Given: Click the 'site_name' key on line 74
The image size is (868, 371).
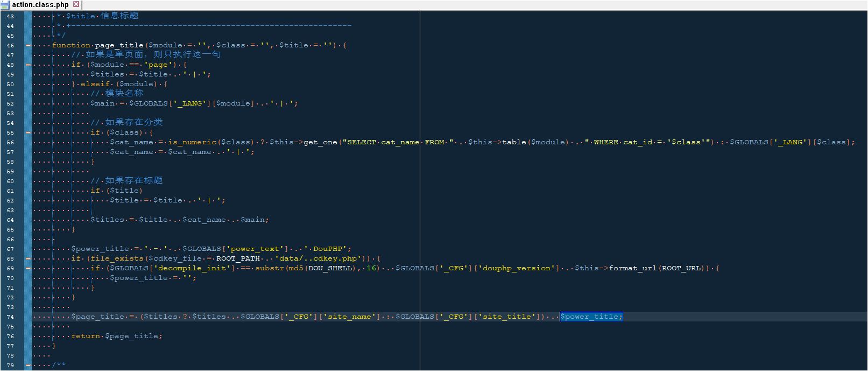Looking at the screenshot, I should 349,317.
